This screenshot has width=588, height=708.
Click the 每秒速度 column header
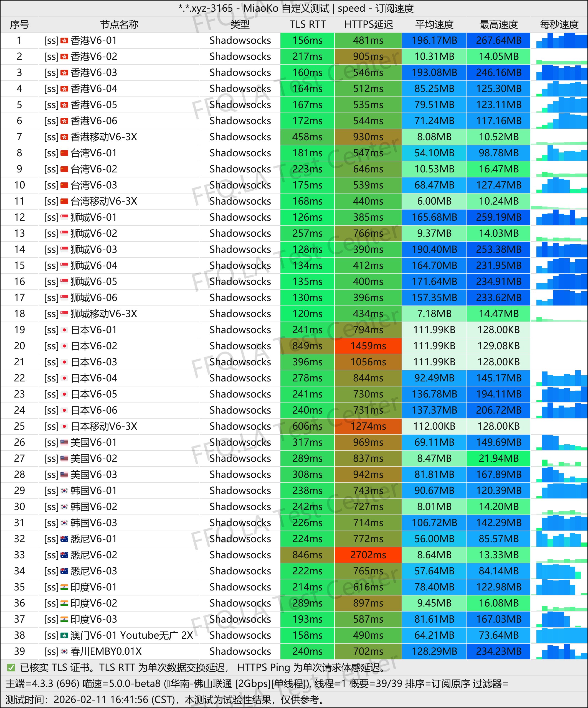click(559, 24)
